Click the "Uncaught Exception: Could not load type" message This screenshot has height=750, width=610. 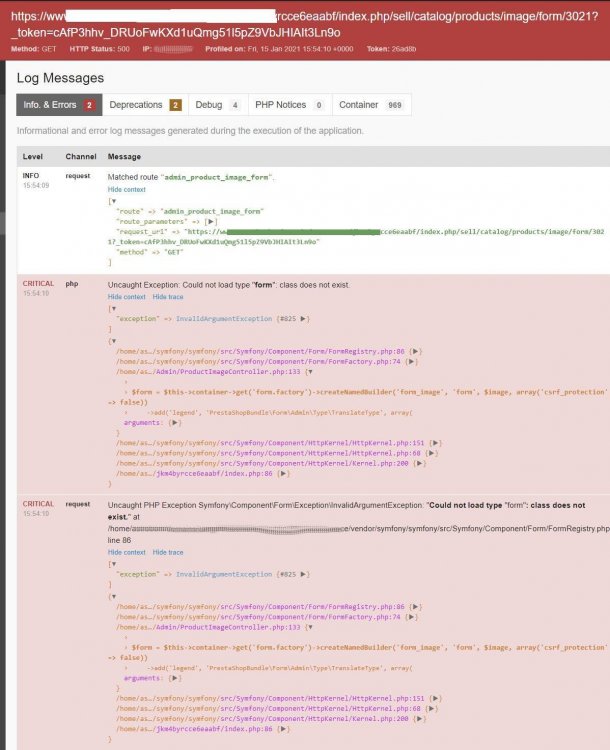[228, 285]
